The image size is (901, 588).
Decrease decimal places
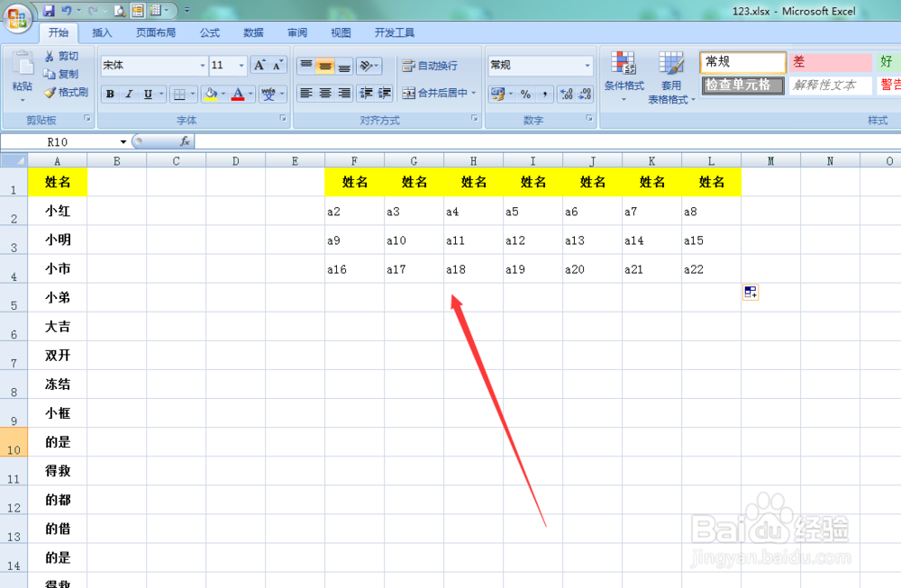(585, 94)
